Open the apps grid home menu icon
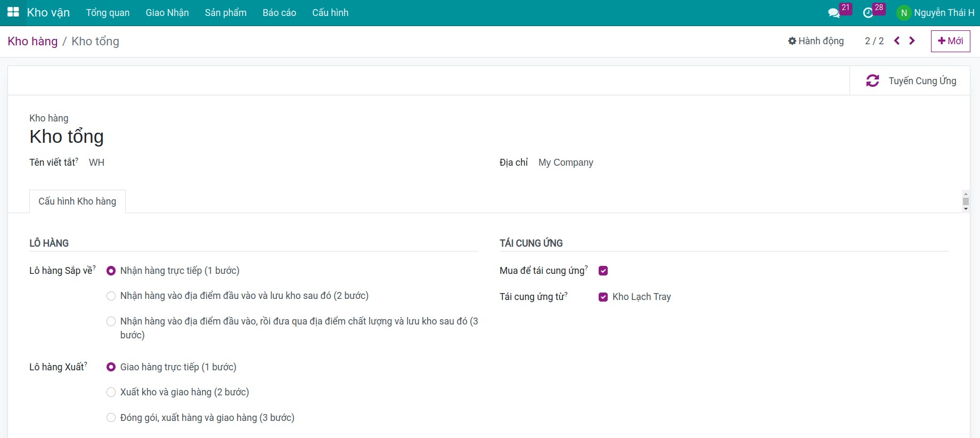 click(x=13, y=12)
